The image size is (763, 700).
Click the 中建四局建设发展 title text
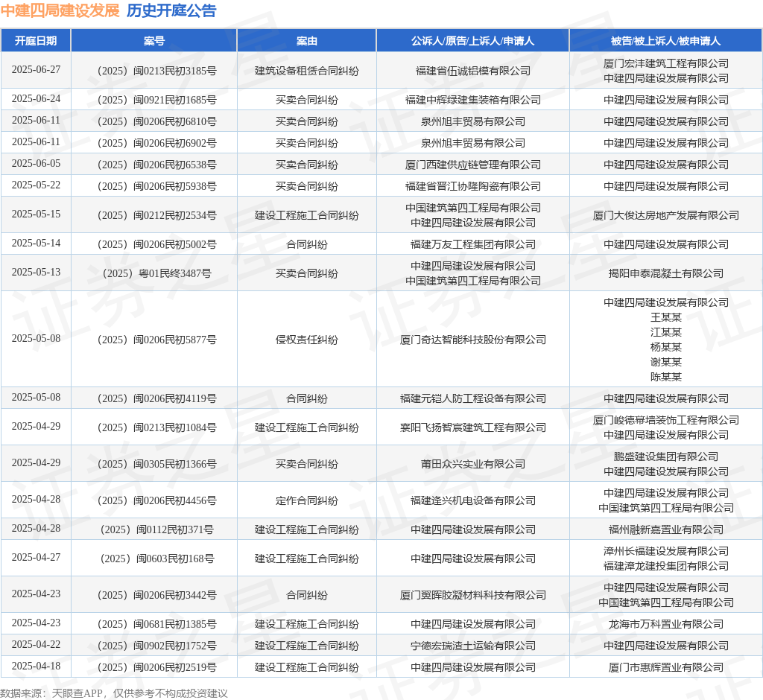click(x=60, y=10)
